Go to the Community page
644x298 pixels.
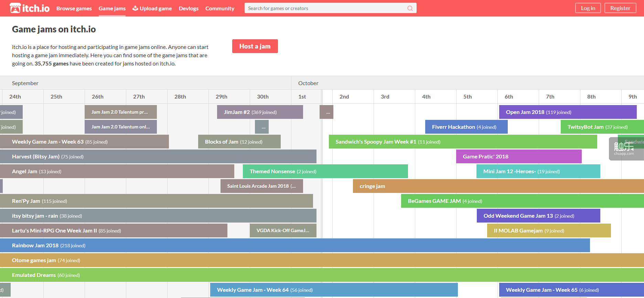click(220, 8)
